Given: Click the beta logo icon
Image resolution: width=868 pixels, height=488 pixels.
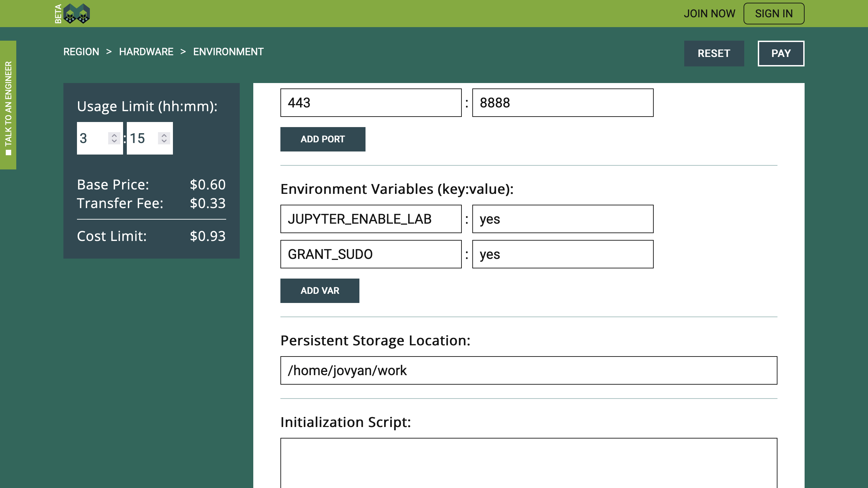Looking at the screenshot, I should coord(73,14).
